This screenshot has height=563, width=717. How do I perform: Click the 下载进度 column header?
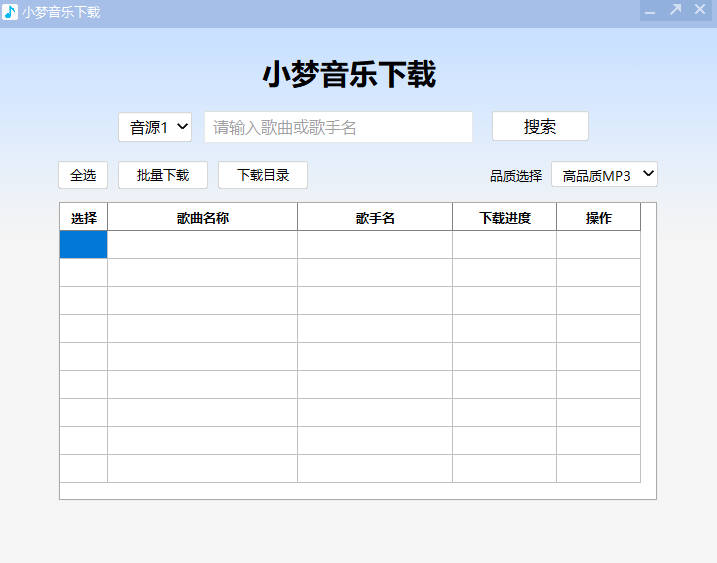504,217
